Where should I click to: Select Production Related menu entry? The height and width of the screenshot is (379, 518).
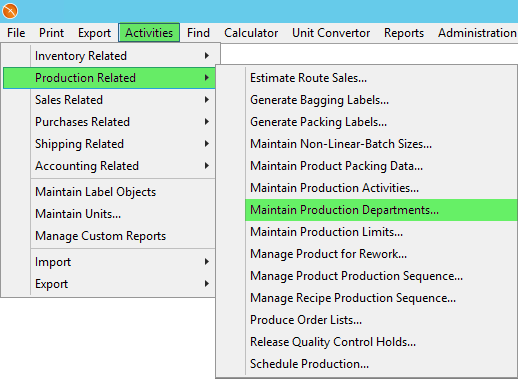click(x=109, y=78)
